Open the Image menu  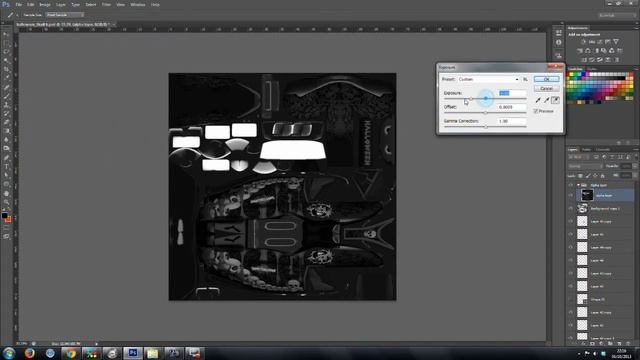(45, 4)
